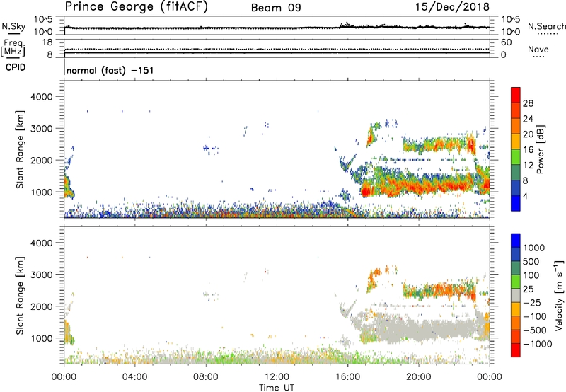Select the "Velocity [m s-1]" colorbar title
Image resolution: width=566 pixels, height=392 pixels.
tap(559, 296)
